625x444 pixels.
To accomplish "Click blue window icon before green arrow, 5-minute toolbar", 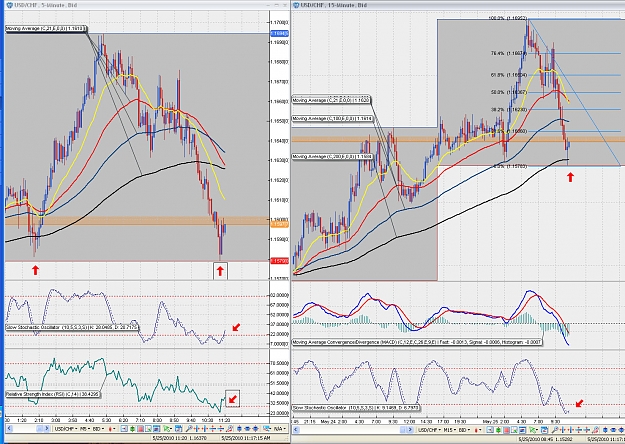I will tap(156, 429).
